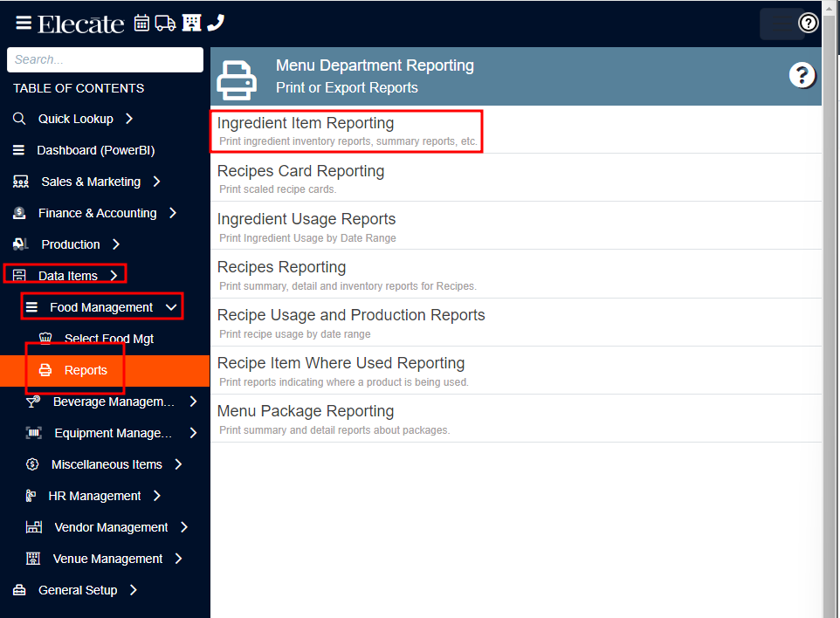Viewport: 840px width, 618px height.
Task: Click the HR Management person icon
Action: [31, 496]
